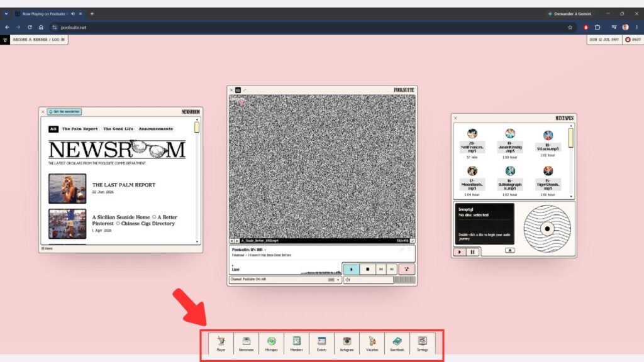Click the Poolsuite logo in top-left corner
Image resolution: width=644 pixels, height=362 pixels.
tap(5, 40)
